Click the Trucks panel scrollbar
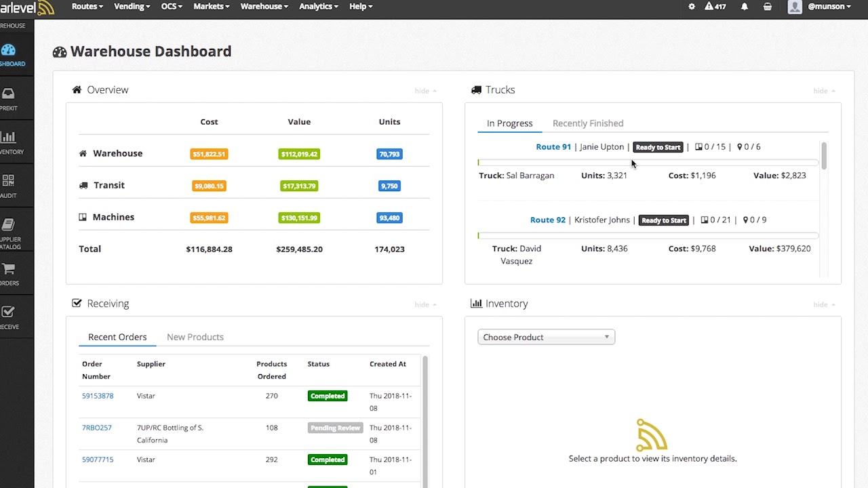The height and width of the screenshot is (488, 868). [x=824, y=156]
